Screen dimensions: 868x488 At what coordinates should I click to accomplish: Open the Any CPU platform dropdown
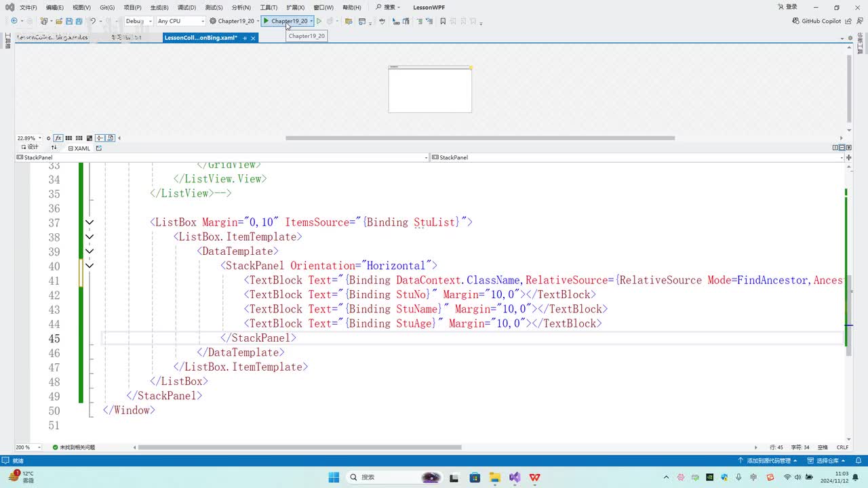click(x=180, y=21)
